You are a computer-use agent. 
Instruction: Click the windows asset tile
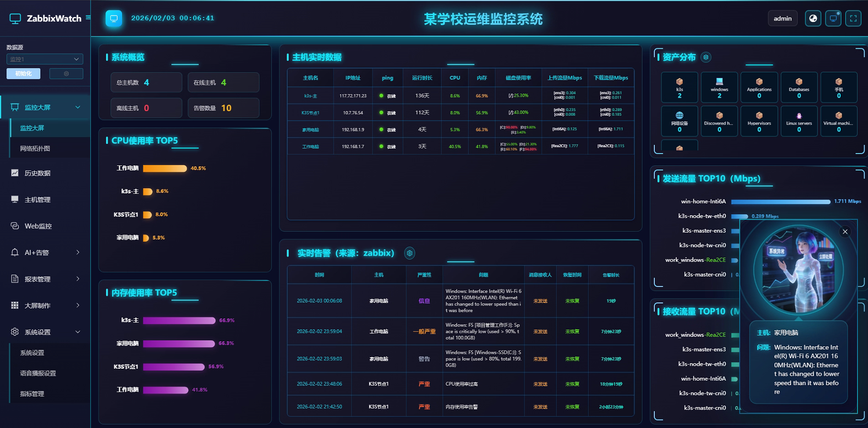(719, 87)
